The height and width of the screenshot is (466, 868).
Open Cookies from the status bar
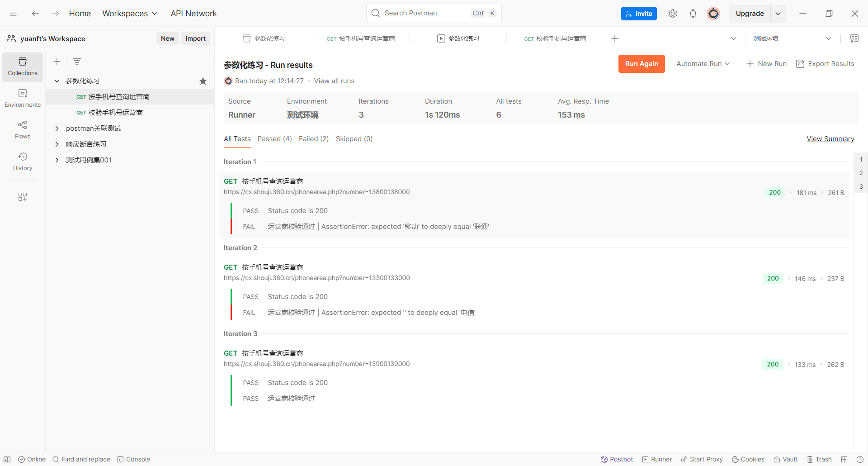pos(748,459)
